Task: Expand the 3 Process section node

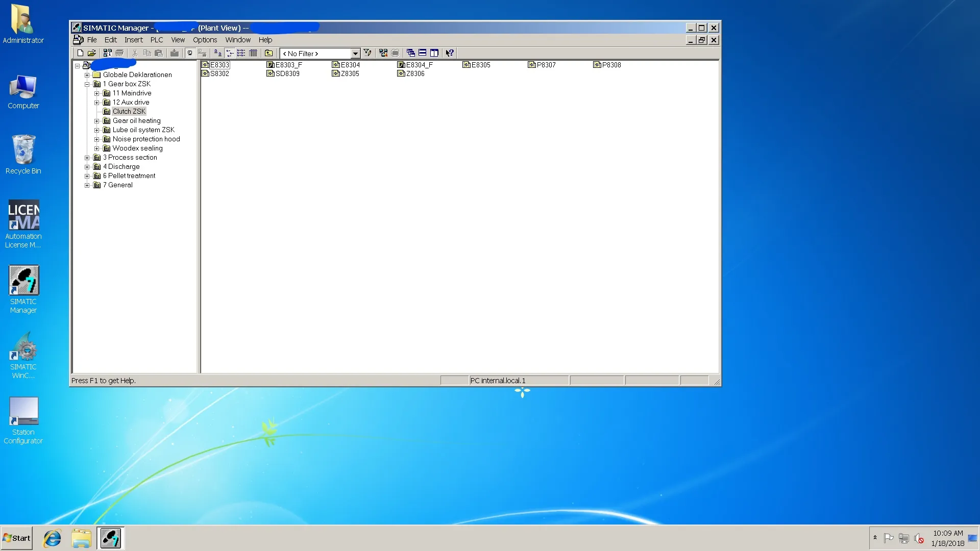Action: 87,158
